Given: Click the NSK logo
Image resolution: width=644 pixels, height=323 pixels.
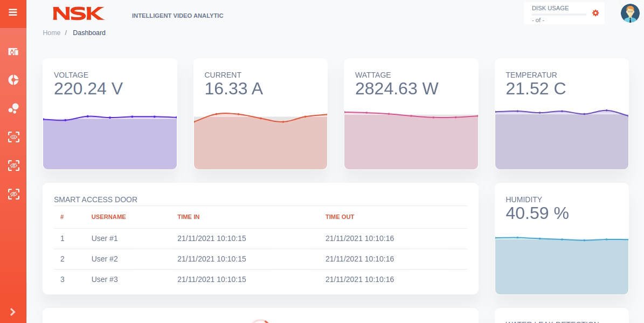Looking at the screenshot, I should 79,13.
